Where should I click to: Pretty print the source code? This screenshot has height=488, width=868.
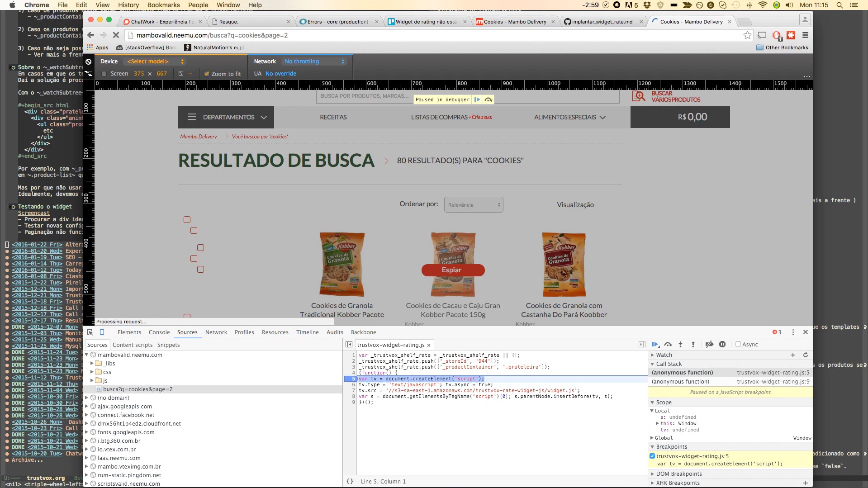point(350,482)
